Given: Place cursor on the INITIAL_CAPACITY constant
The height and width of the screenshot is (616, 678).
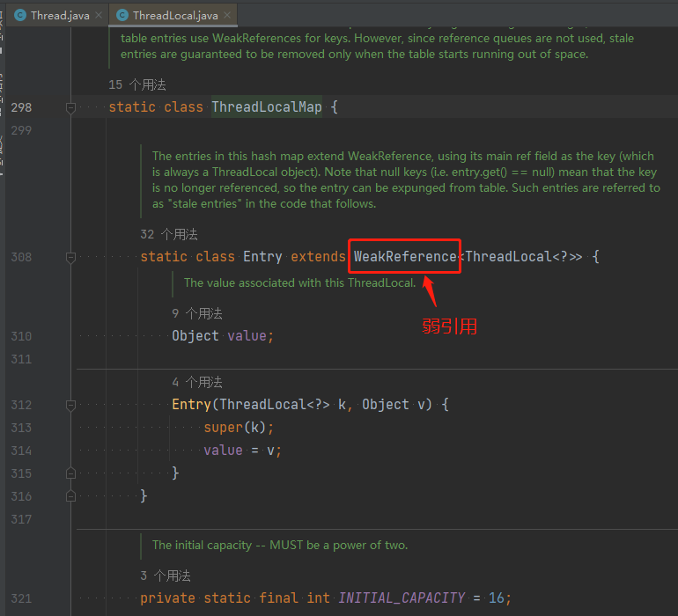Looking at the screenshot, I should [402, 598].
